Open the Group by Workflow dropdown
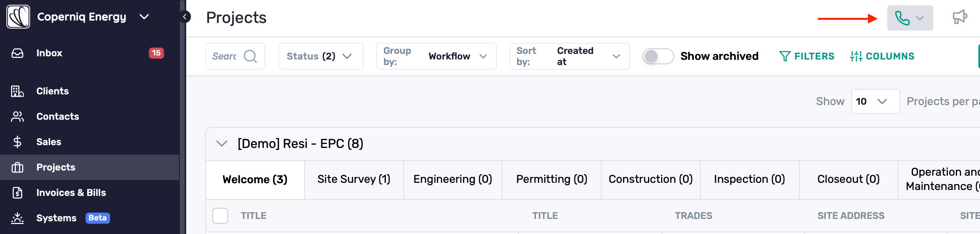Screen dimensions: 980x234 click(x=436, y=56)
